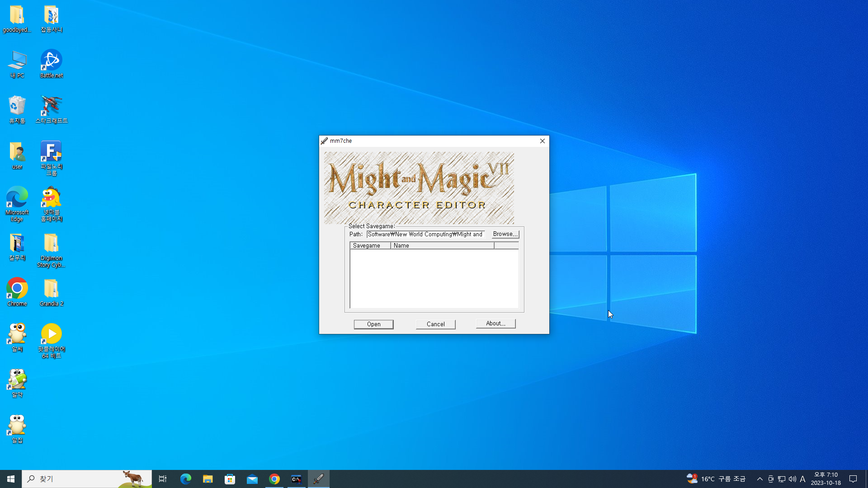
Task: Click the Microsoft Edge desktop shortcut
Action: [17, 203]
